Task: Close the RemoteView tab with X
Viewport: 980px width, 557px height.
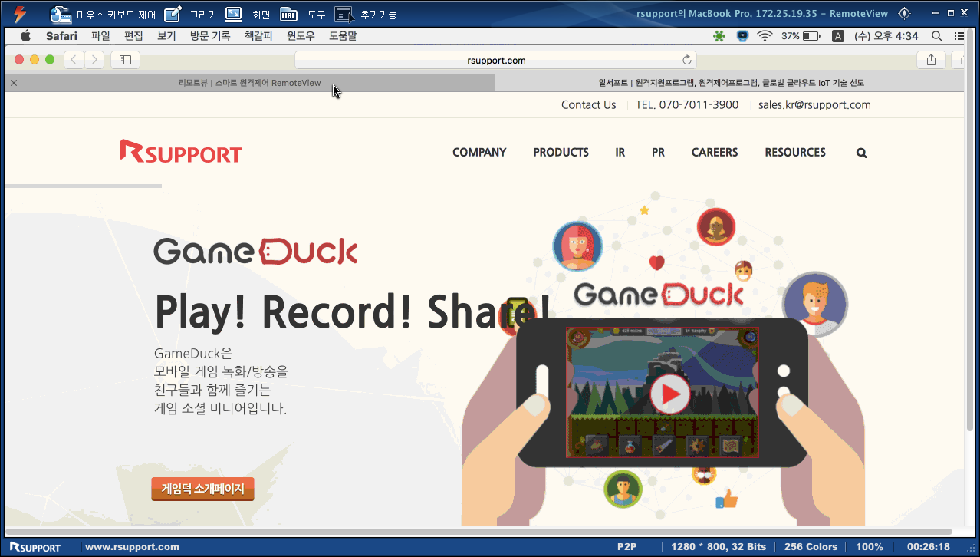Action: (x=14, y=83)
